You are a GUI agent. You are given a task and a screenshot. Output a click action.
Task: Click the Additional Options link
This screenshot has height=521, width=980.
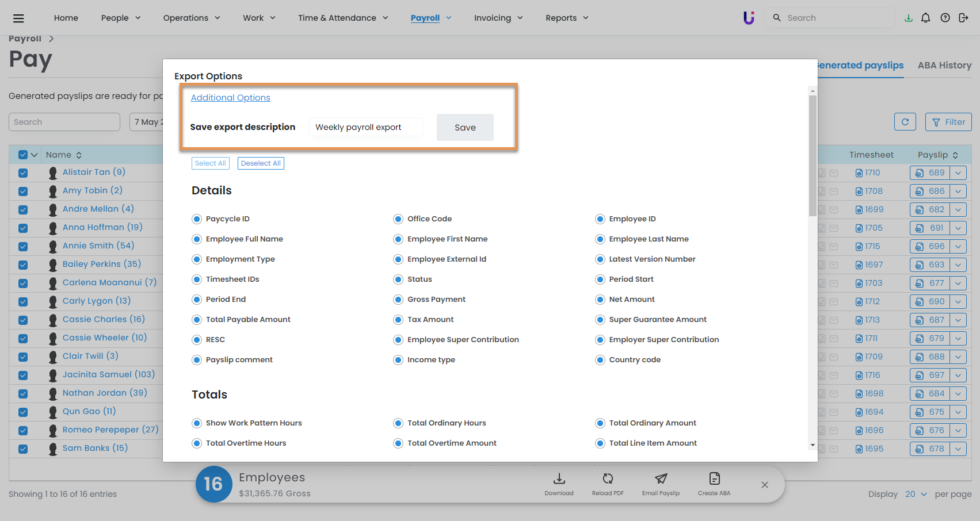[x=230, y=98]
